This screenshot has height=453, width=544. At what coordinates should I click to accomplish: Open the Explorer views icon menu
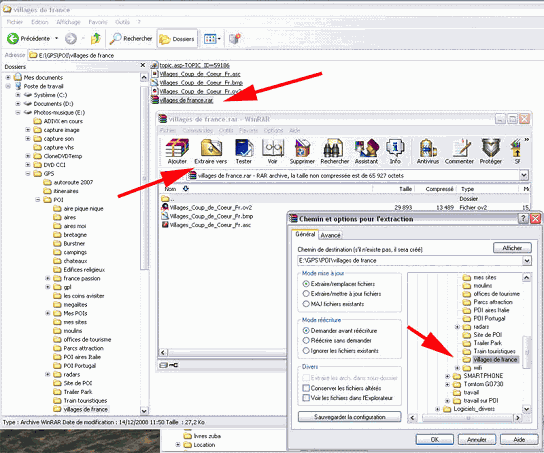[212, 39]
